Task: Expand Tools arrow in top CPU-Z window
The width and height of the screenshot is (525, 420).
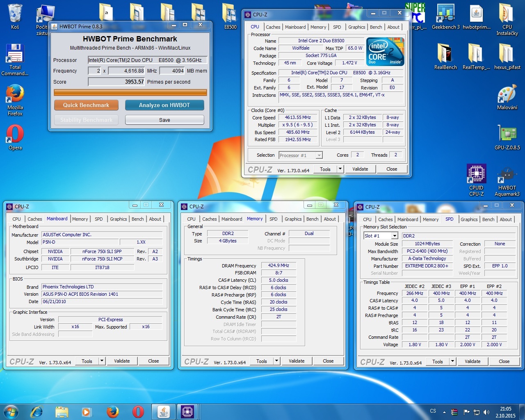Action: (340, 169)
